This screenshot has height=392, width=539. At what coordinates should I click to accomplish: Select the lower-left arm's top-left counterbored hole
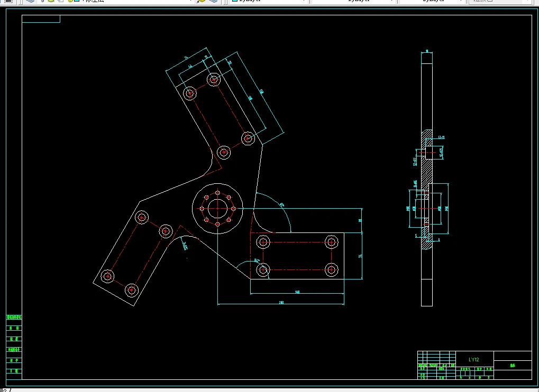pyautogui.click(x=142, y=217)
